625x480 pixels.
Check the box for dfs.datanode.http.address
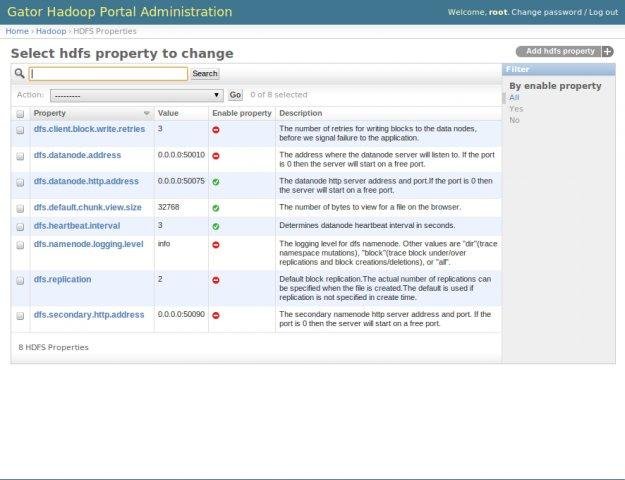pos(20,183)
